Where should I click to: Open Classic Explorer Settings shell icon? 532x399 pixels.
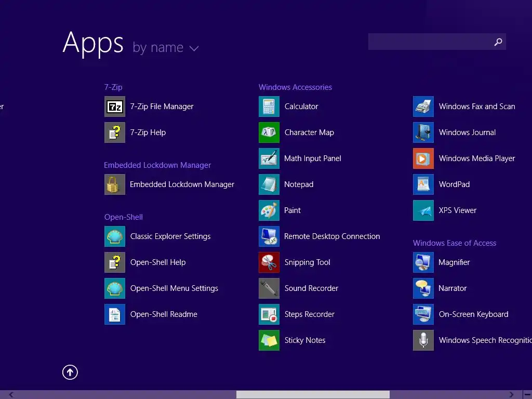(x=115, y=236)
